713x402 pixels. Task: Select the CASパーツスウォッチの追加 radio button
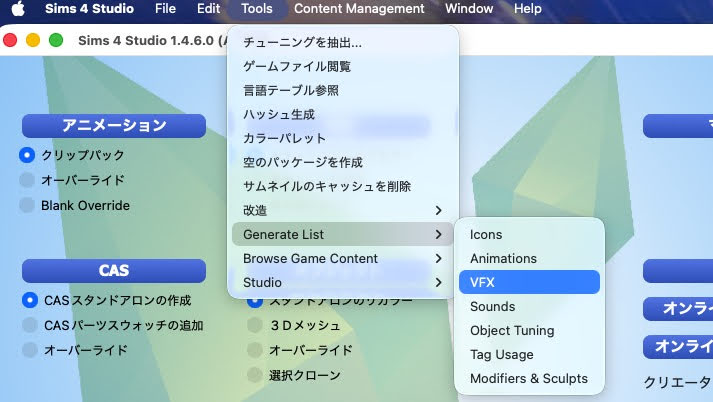click(30, 325)
